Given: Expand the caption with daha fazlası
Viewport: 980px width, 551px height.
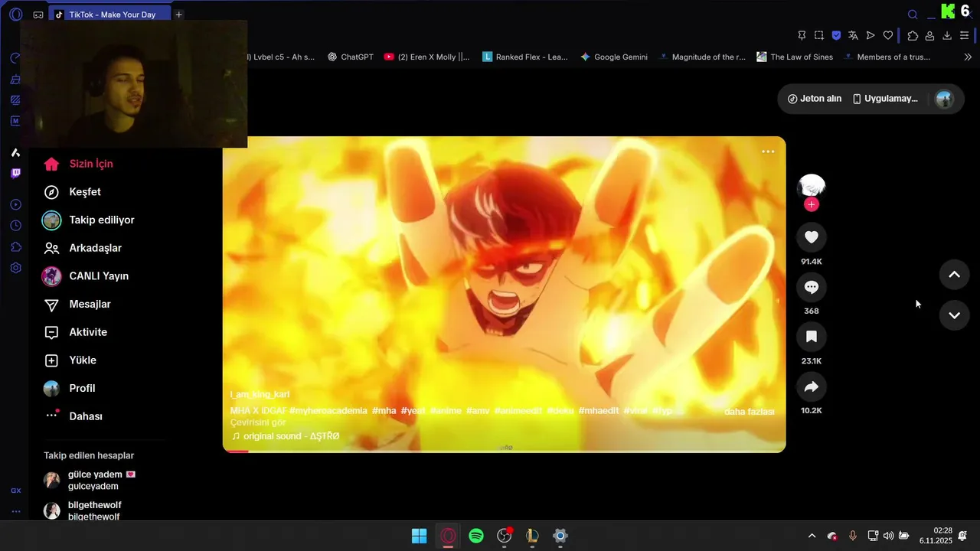Looking at the screenshot, I should (749, 412).
